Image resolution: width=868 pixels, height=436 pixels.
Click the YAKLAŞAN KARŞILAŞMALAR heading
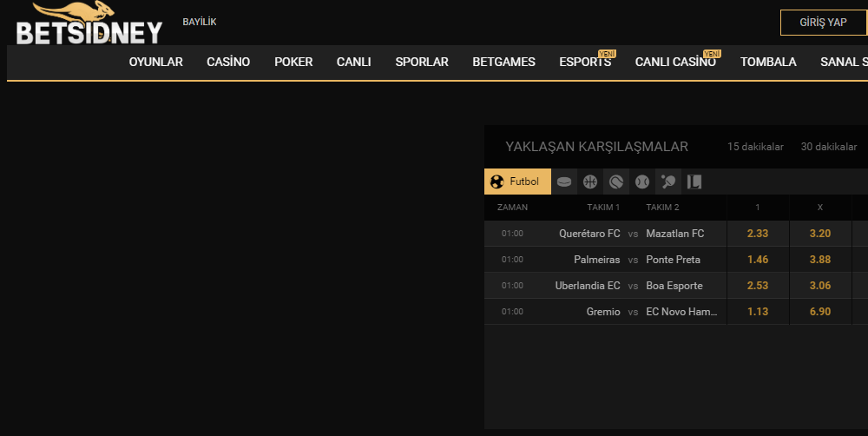point(597,147)
